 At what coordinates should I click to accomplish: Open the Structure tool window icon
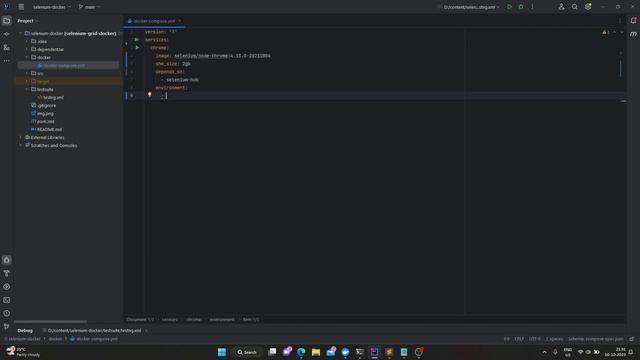point(7,48)
